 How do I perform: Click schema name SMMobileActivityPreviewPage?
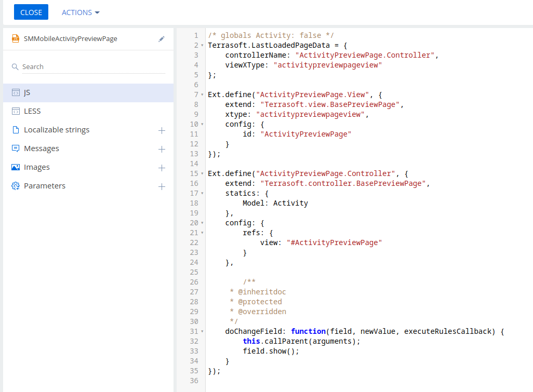point(70,39)
